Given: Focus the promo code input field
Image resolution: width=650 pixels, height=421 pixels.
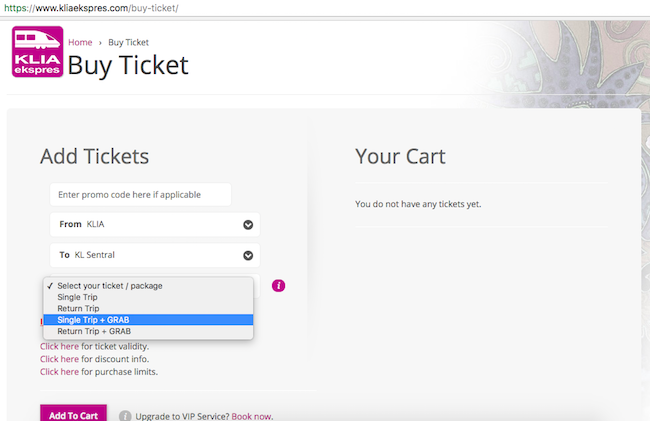Looking at the screenshot, I should (140, 194).
